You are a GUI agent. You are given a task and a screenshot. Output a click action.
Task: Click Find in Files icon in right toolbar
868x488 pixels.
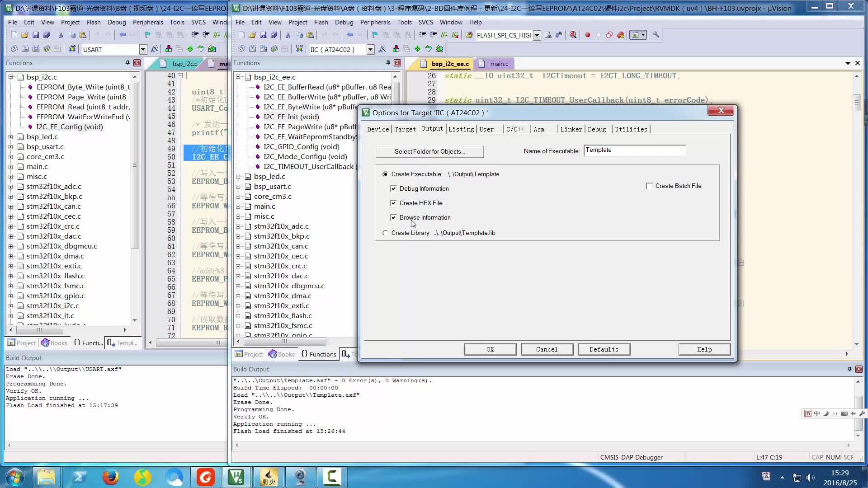pyautogui.click(x=469, y=35)
